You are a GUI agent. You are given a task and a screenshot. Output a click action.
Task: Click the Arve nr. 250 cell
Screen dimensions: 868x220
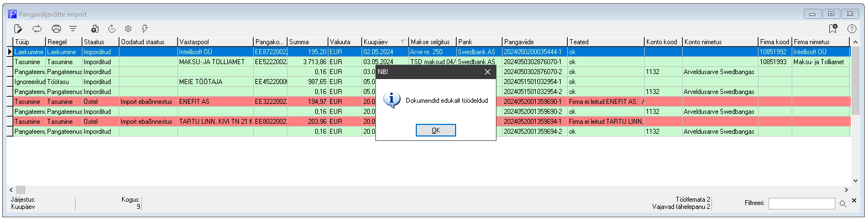[x=432, y=52]
